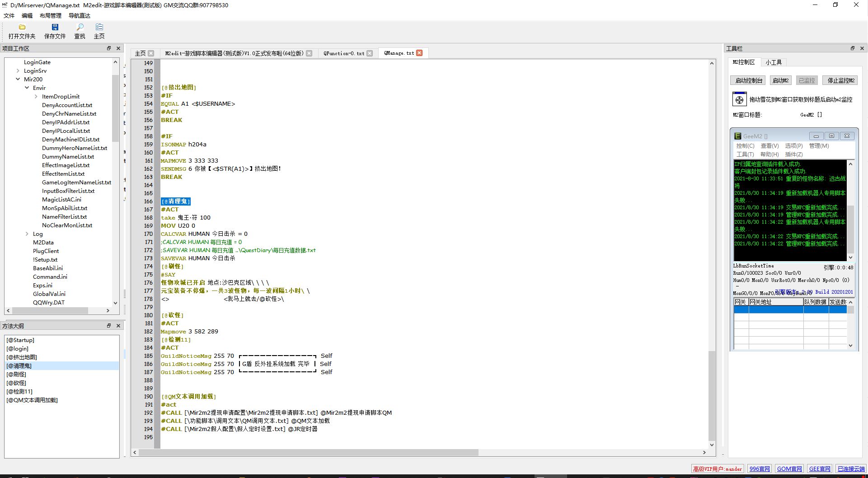Close the 项目工作区 panel
This screenshot has width=868, height=478.
click(118, 48)
